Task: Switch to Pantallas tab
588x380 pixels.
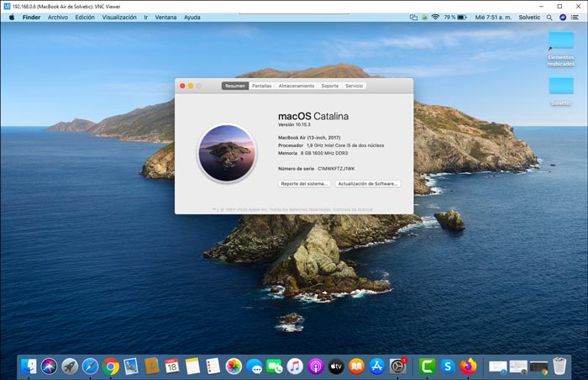Action: [262, 86]
